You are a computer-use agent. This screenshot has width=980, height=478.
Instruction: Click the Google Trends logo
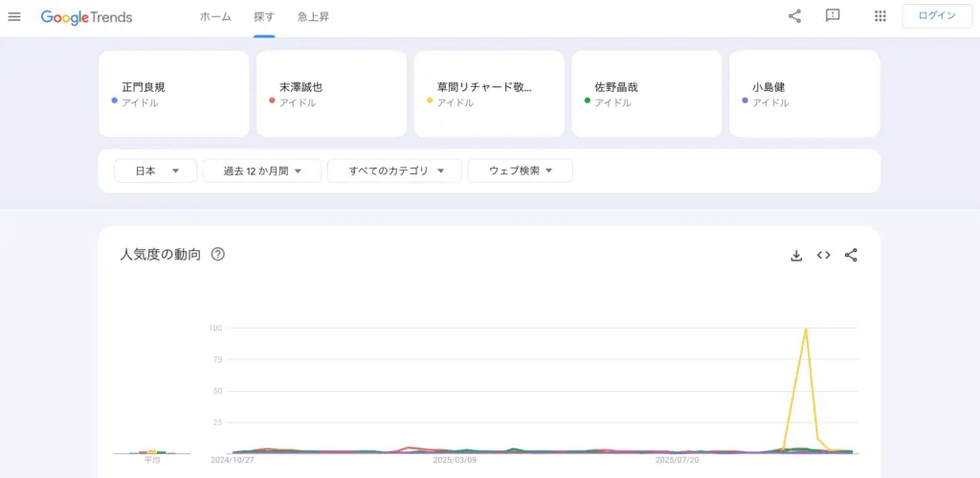point(86,17)
